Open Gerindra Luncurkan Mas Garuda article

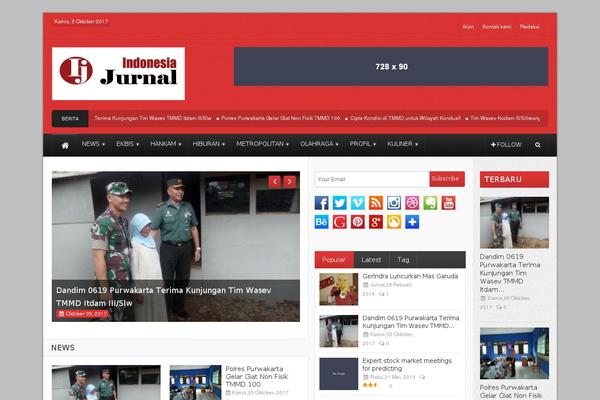[410, 276]
